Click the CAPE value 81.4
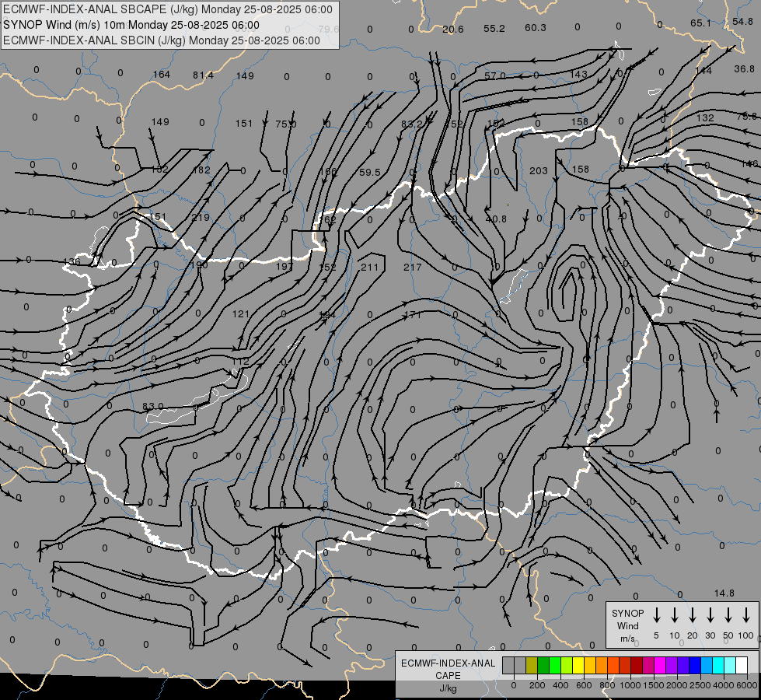 point(203,75)
